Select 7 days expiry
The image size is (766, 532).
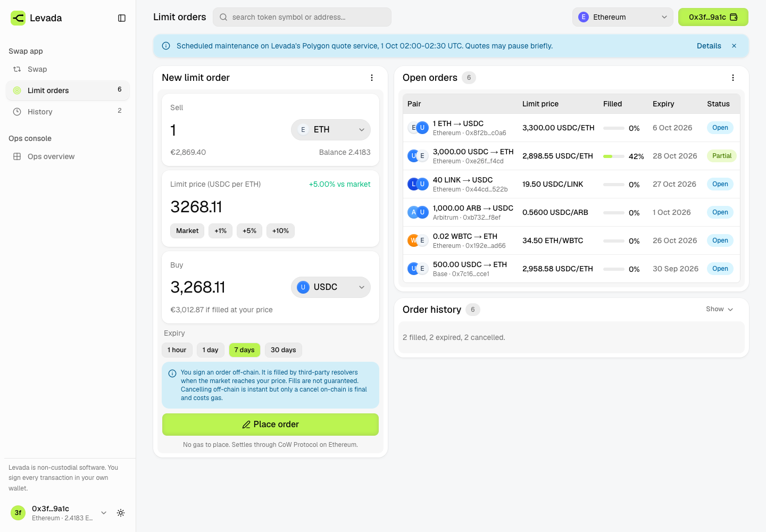[245, 350]
